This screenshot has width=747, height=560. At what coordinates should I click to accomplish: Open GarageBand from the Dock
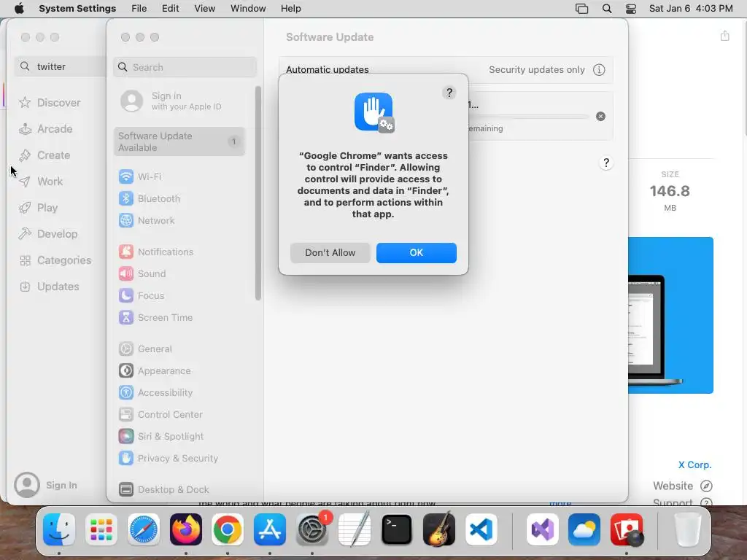click(438, 529)
